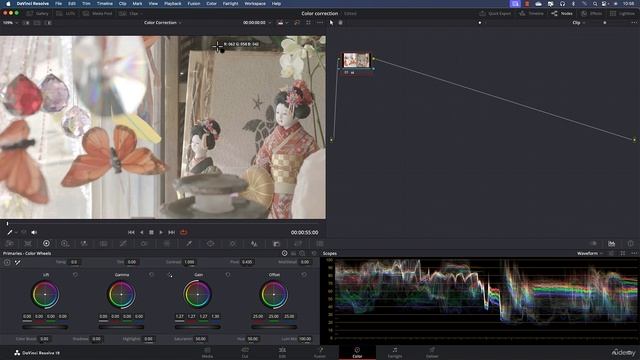The width and height of the screenshot is (640, 360).
Task: Toggle the Timeline panel button
Action: point(531,13)
